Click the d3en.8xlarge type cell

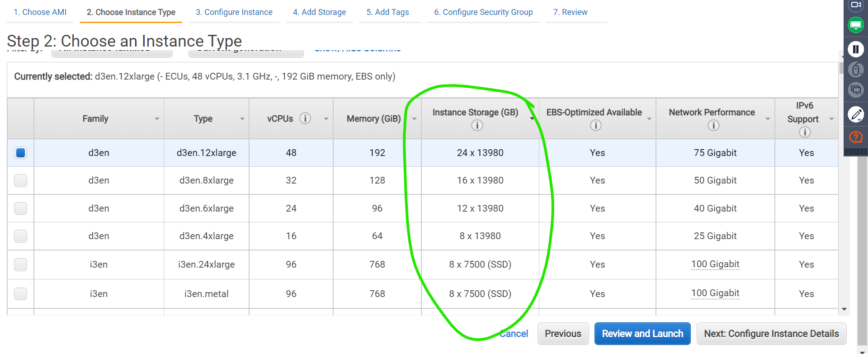pyautogui.click(x=206, y=180)
